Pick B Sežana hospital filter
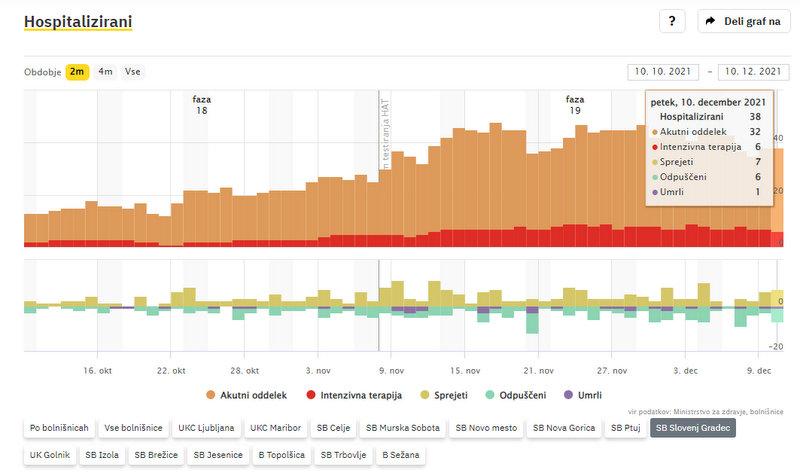The width and height of the screenshot is (800, 476). point(400,455)
